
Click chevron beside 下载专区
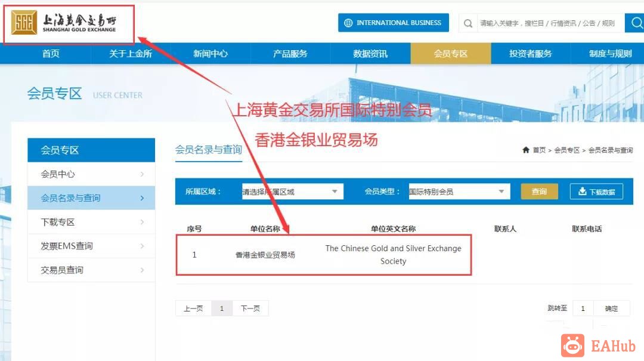tap(142, 222)
